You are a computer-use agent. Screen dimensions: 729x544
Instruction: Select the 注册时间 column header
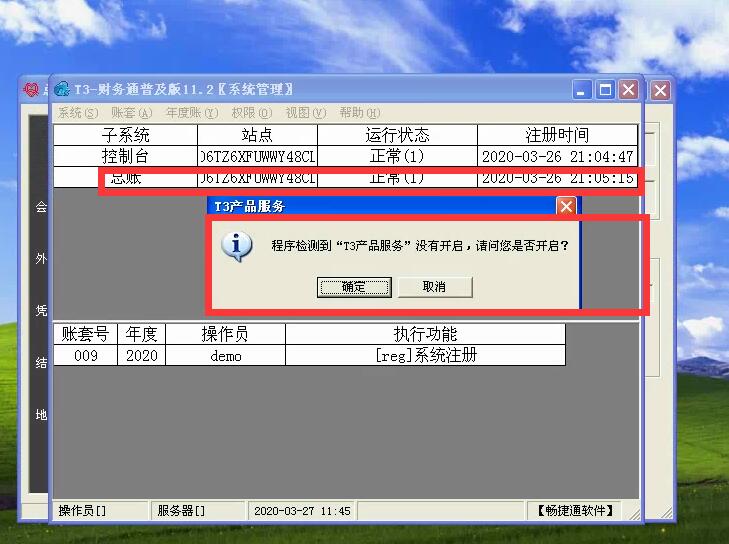point(557,135)
